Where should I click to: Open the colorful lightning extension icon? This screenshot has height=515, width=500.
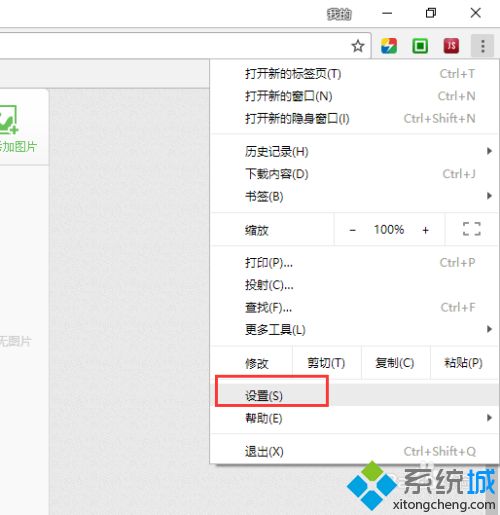389,46
